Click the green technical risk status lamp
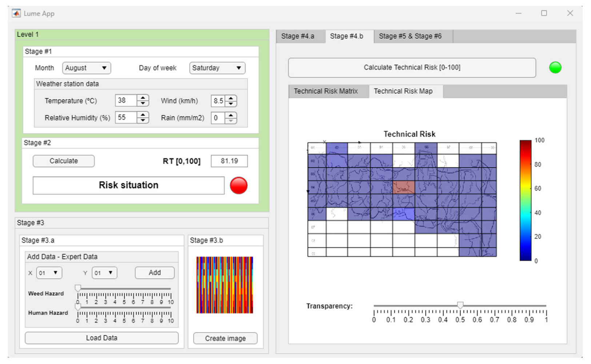This screenshot has height=364, width=591. (555, 68)
